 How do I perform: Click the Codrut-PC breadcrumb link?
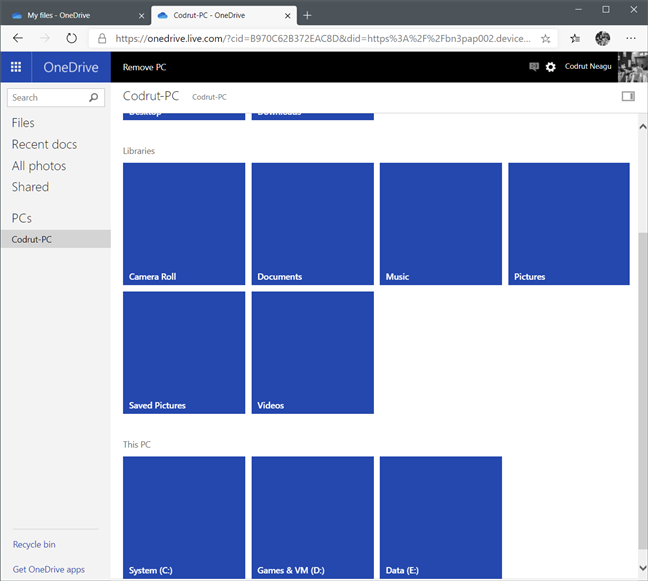(209, 97)
